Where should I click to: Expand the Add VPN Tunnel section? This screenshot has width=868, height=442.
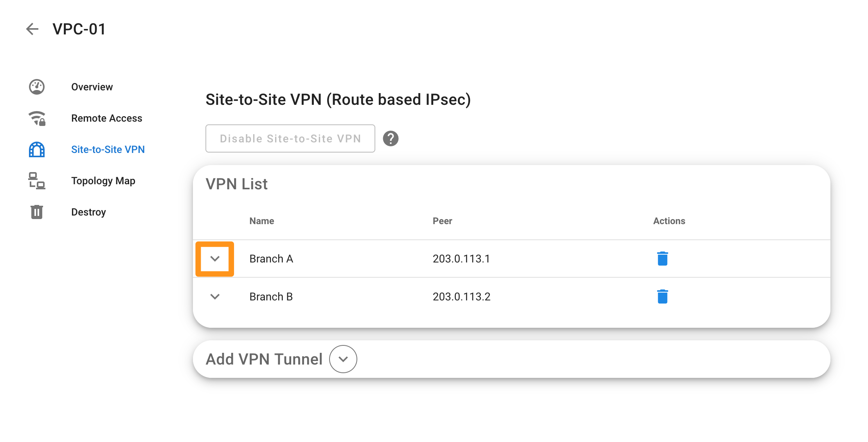(343, 359)
